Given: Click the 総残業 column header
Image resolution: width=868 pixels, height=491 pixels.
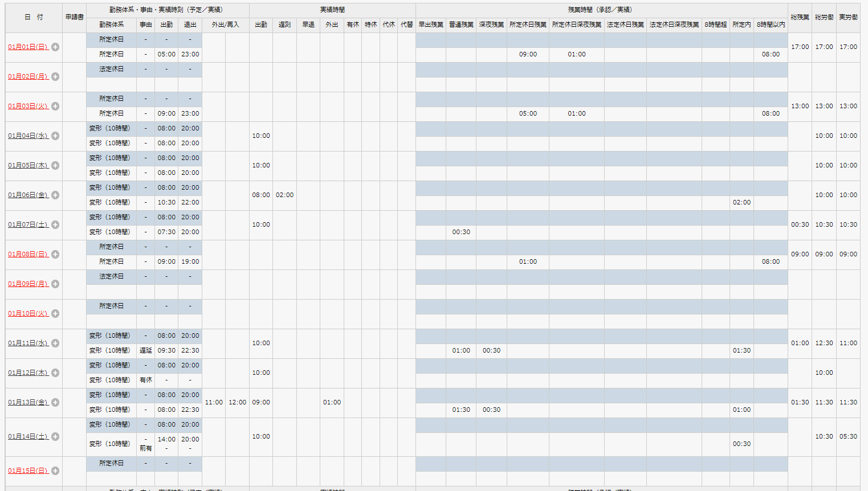Looking at the screenshot, I should 800,18.
